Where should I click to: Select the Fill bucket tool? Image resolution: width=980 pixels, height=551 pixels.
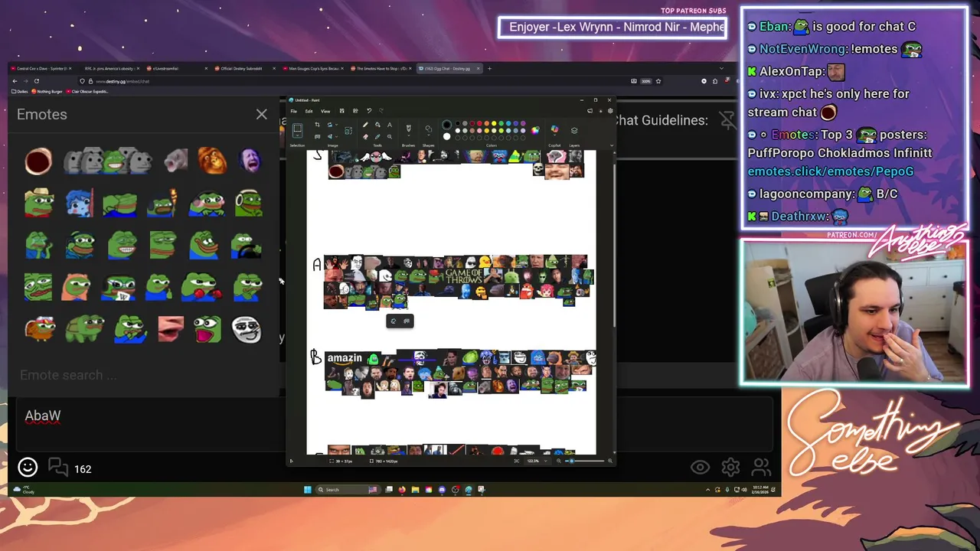click(x=377, y=125)
